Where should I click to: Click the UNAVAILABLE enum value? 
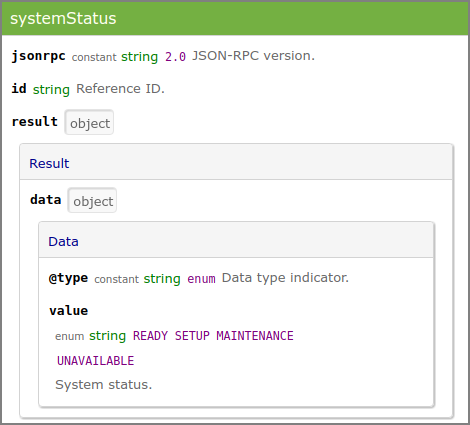pos(96,361)
